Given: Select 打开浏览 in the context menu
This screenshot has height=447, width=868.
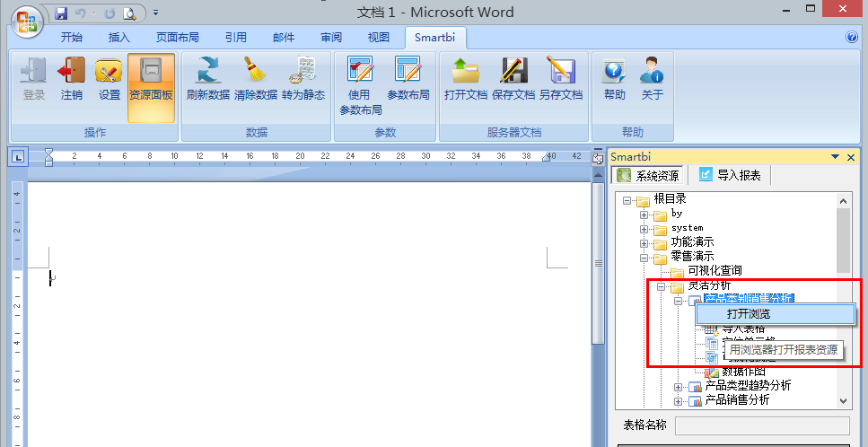Looking at the screenshot, I should [776, 314].
